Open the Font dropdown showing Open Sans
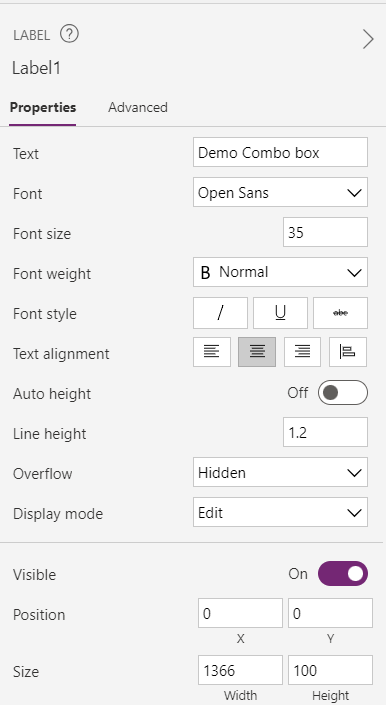 [x=280, y=192]
